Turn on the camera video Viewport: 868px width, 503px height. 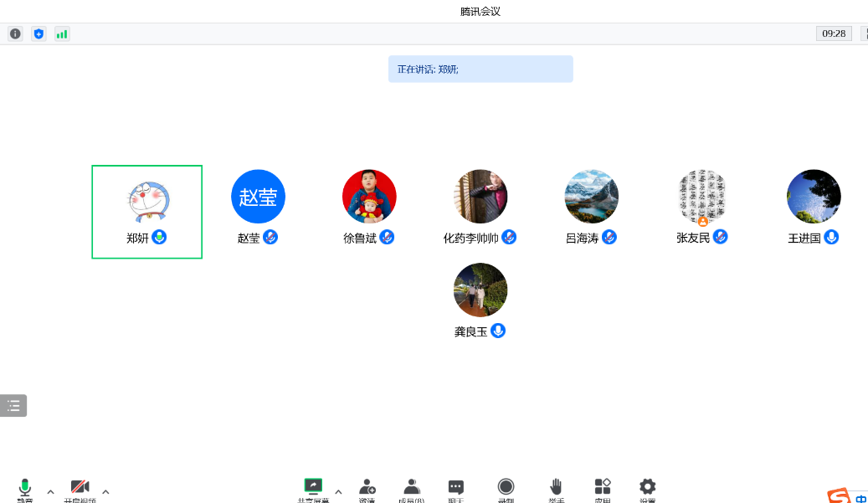point(80,487)
